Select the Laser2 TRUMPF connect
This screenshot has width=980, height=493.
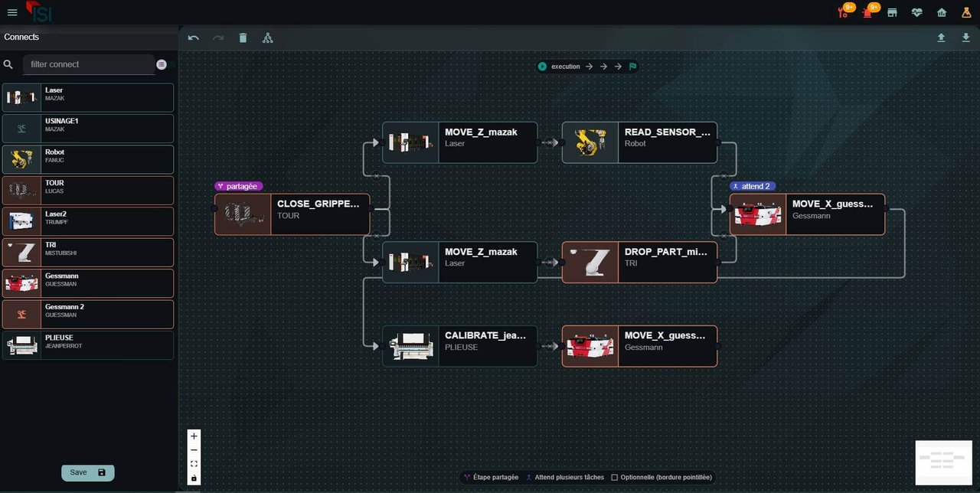point(88,221)
